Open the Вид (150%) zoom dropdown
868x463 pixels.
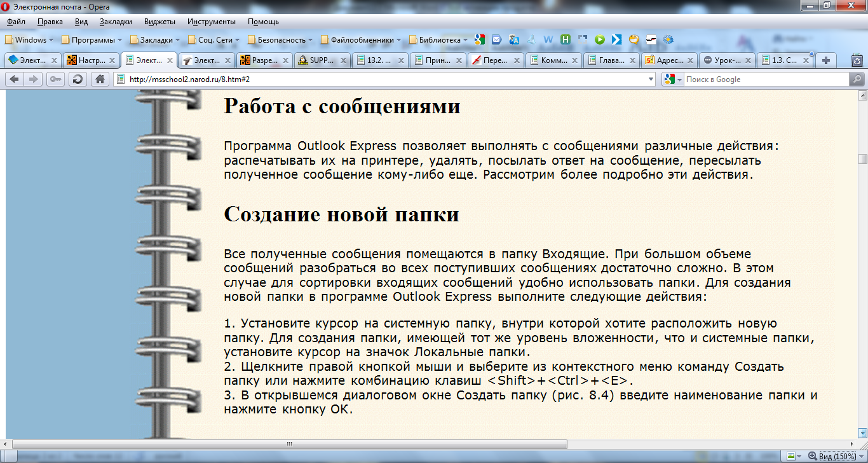coord(841,456)
